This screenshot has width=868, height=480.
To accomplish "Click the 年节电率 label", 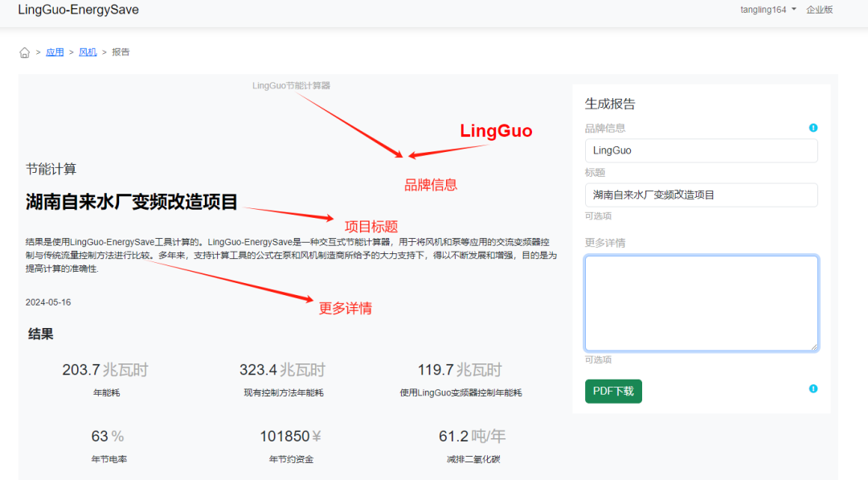I will 109,459.
